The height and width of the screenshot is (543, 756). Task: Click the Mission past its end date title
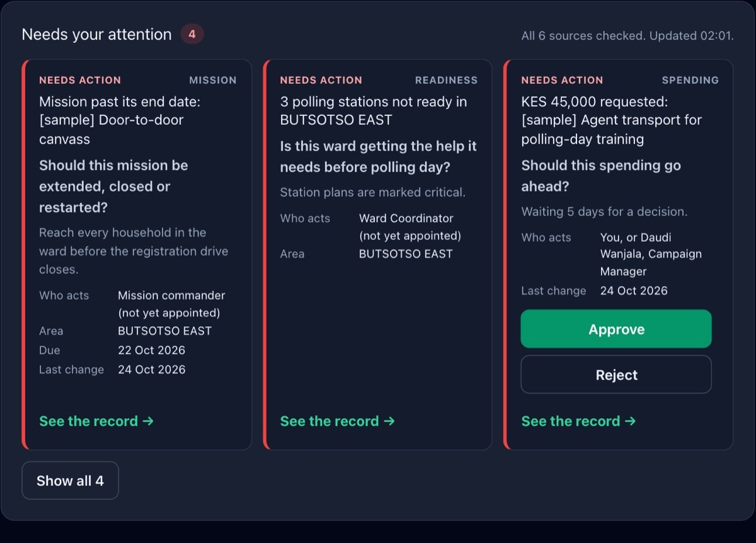120,120
